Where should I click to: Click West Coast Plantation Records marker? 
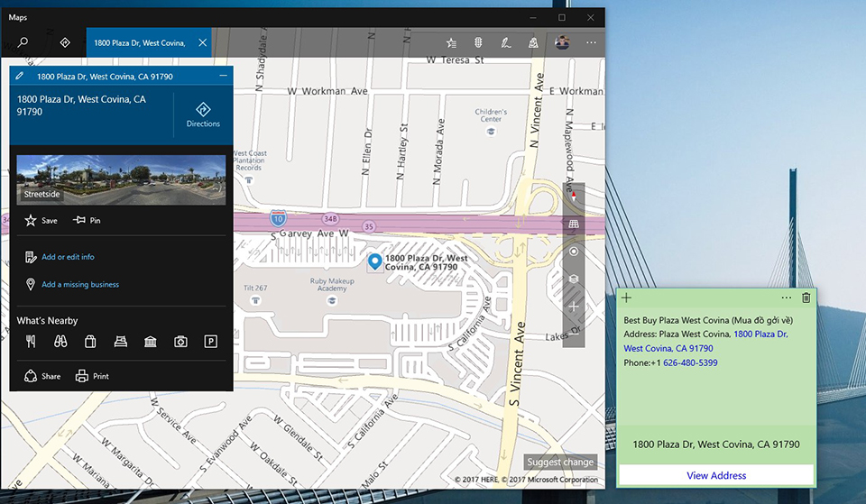point(249,180)
